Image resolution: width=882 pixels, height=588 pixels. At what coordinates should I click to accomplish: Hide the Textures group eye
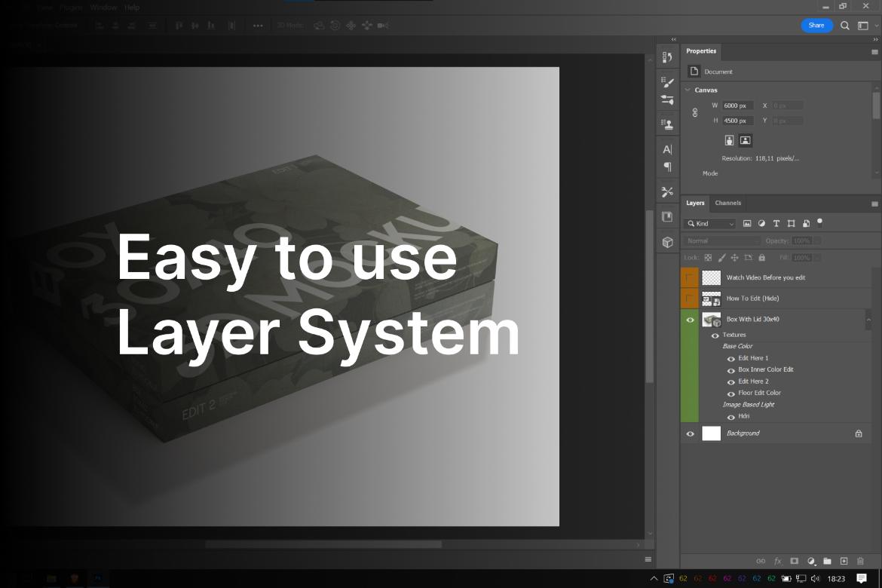715,335
